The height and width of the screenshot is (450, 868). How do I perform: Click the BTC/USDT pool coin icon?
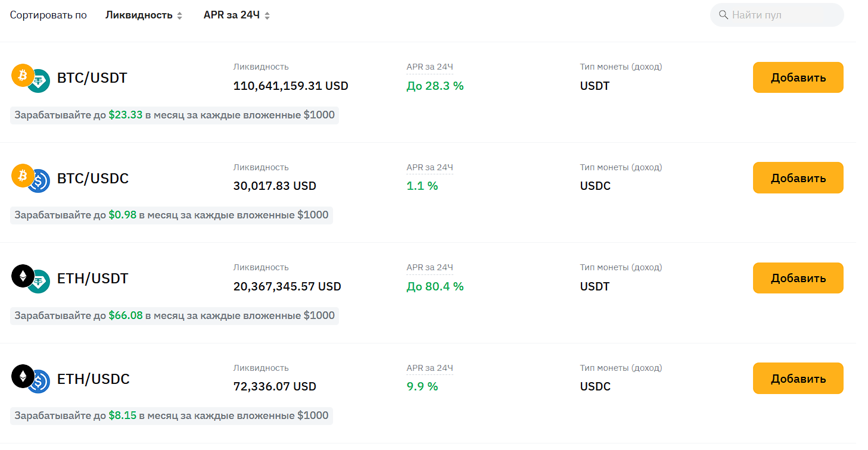[x=31, y=78]
